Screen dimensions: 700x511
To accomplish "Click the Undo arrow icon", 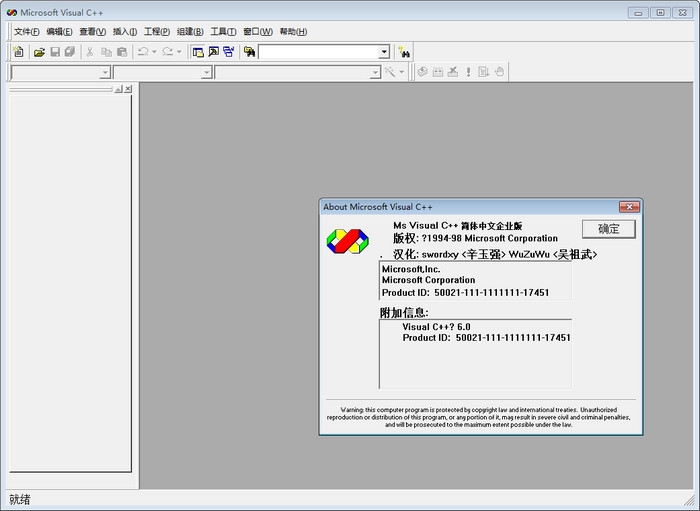I will coord(143,52).
